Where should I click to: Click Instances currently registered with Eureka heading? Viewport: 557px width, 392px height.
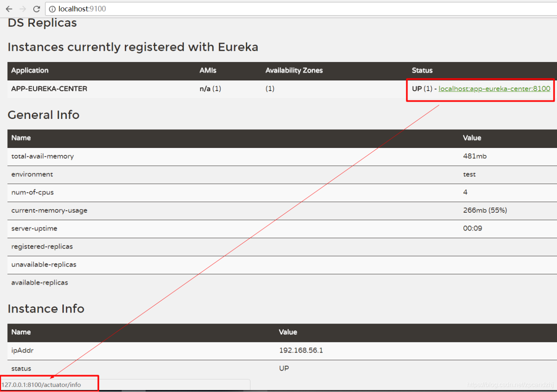point(133,47)
